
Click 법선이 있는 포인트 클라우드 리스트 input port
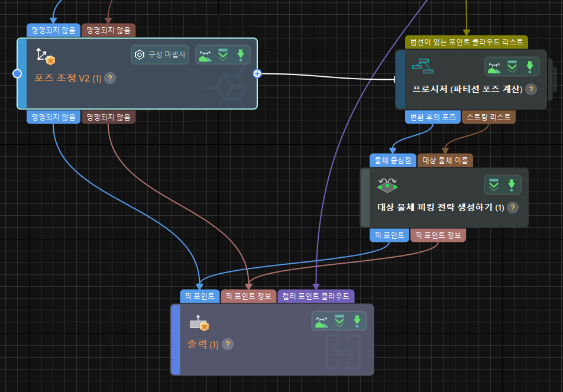[467, 42]
